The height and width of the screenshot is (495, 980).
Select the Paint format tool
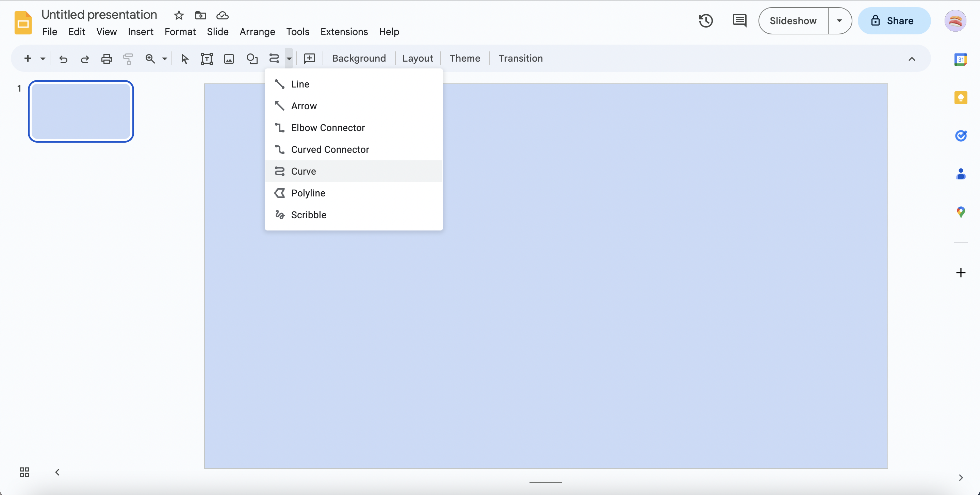pos(128,59)
